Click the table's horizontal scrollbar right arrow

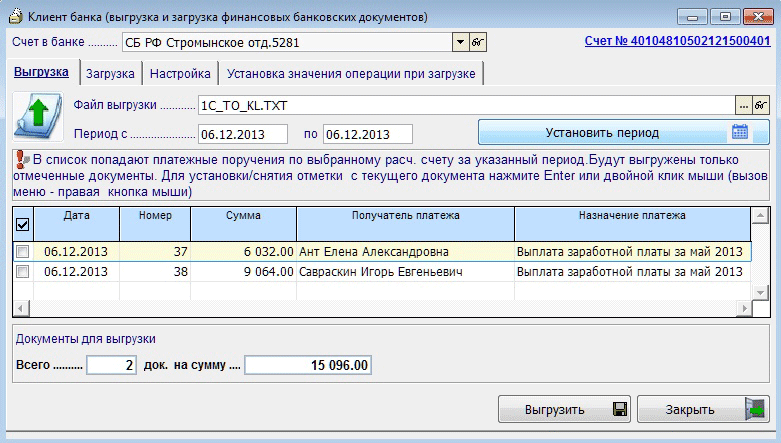[x=743, y=308]
